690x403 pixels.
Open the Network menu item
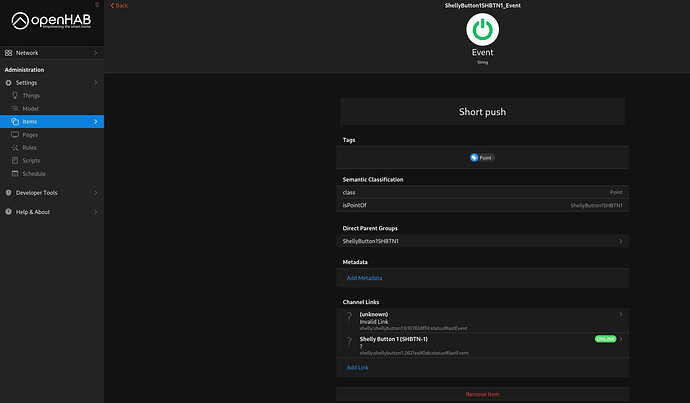coord(52,53)
